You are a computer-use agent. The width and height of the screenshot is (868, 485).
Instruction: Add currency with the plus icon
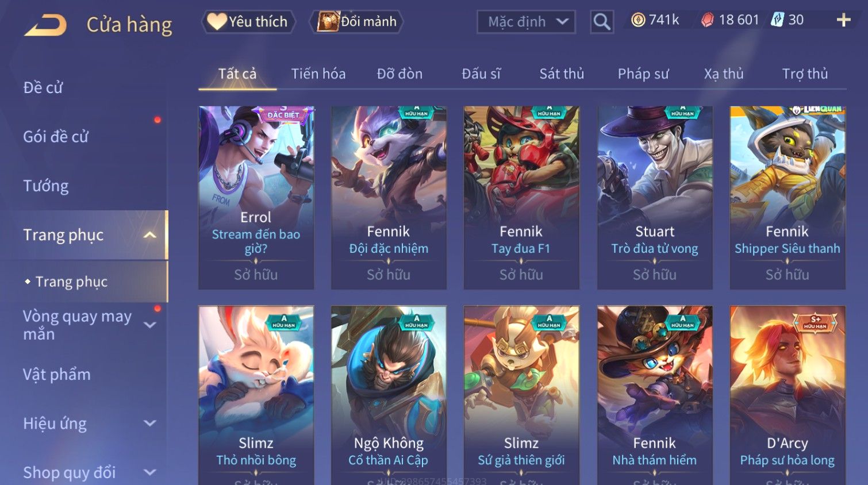click(843, 20)
